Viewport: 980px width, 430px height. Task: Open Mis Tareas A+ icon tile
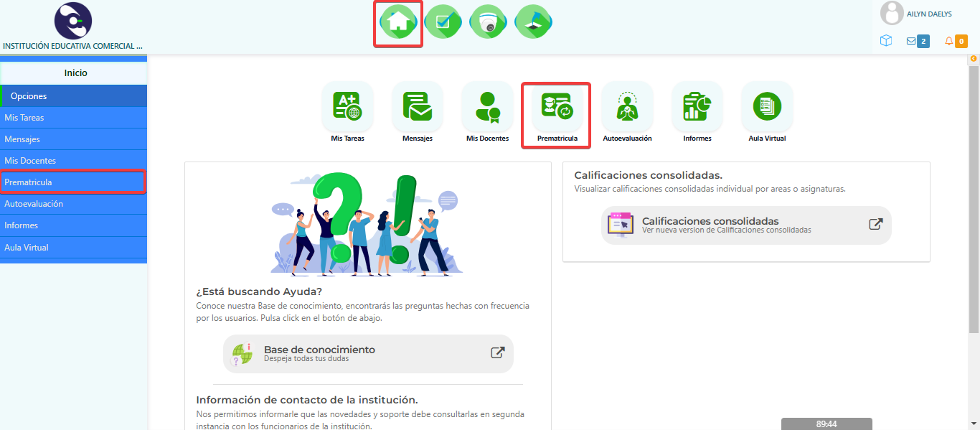click(x=347, y=106)
